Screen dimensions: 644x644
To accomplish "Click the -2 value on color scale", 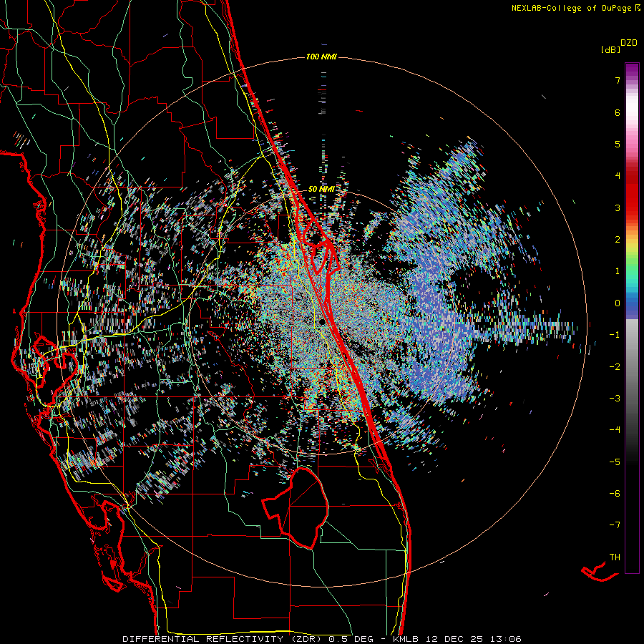I will pos(615,366).
